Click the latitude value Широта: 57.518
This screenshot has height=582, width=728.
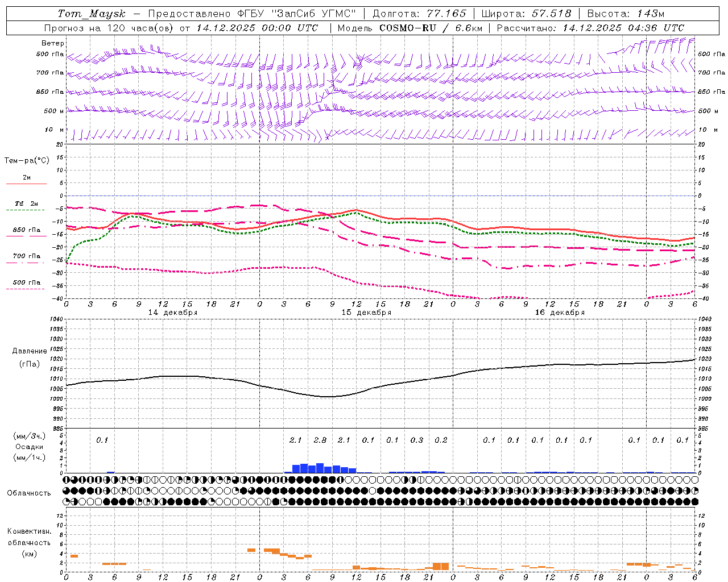(x=526, y=14)
